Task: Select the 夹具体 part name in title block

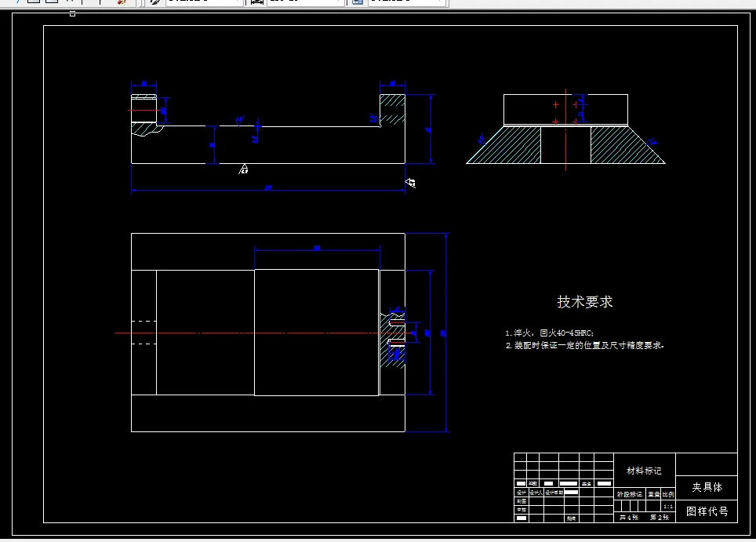Action: point(707,488)
